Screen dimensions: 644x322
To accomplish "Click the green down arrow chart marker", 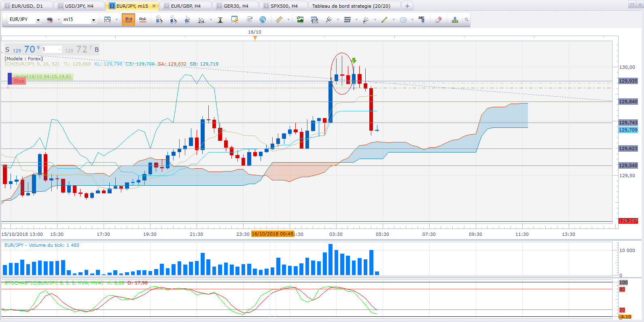I will pos(354,61).
